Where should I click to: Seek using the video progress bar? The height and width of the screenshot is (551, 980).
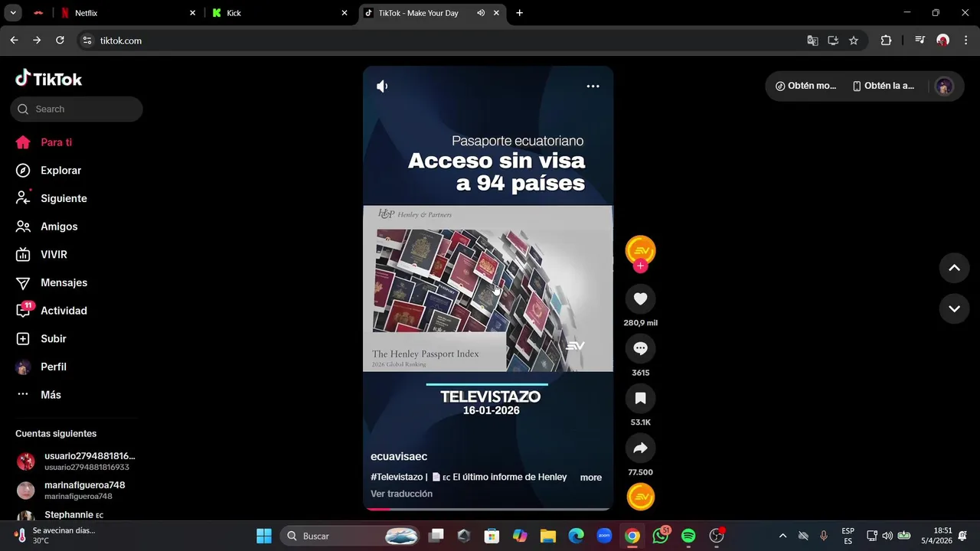[488, 508]
